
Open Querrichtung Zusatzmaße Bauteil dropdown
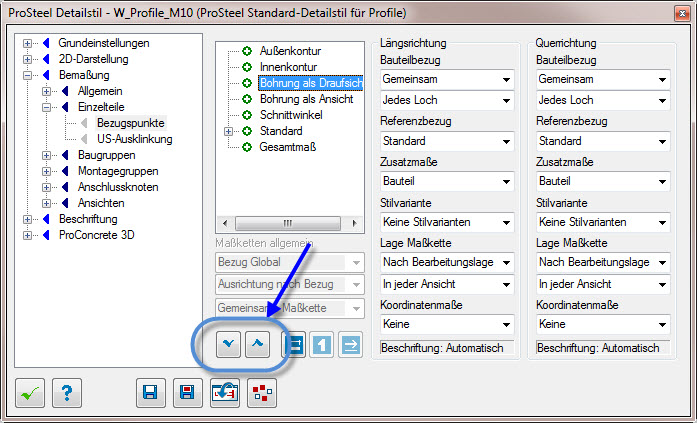click(x=603, y=181)
